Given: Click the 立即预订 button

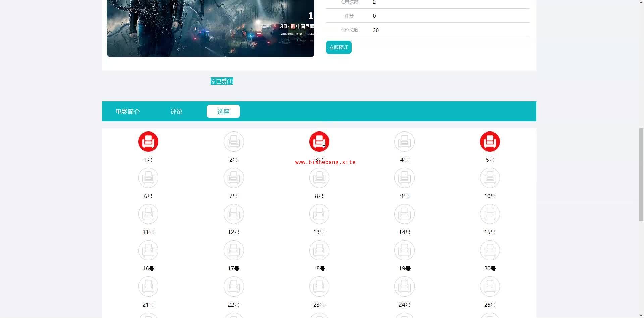Looking at the screenshot, I should [339, 47].
